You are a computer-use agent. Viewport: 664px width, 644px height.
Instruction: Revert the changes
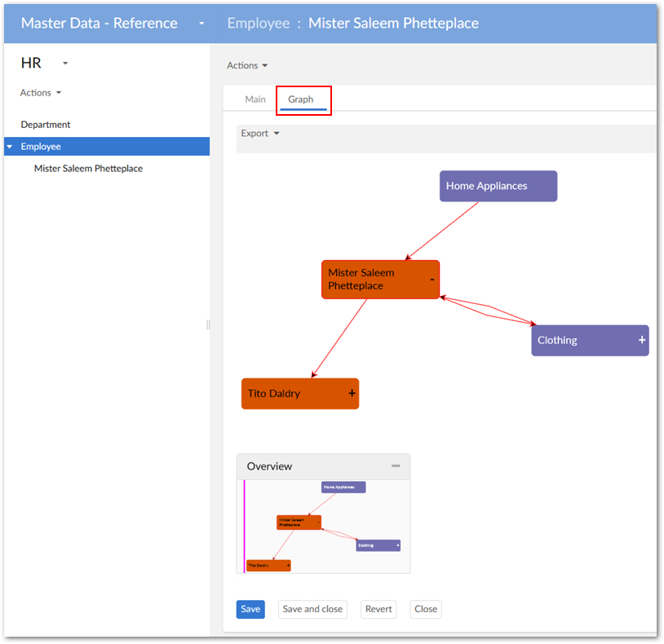pyautogui.click(x=378, y=609)
